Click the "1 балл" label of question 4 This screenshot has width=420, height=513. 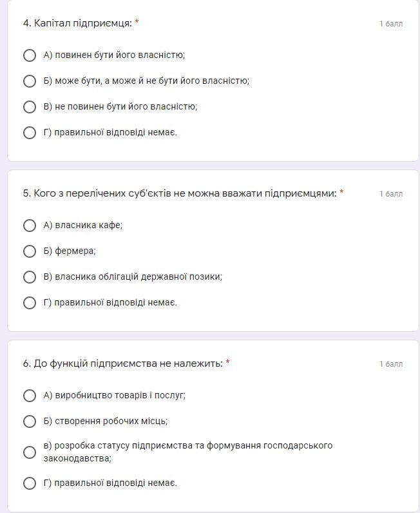tap(390, 24)
